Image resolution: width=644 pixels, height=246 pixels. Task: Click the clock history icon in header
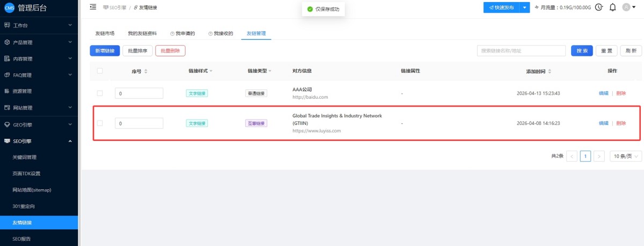599,8
